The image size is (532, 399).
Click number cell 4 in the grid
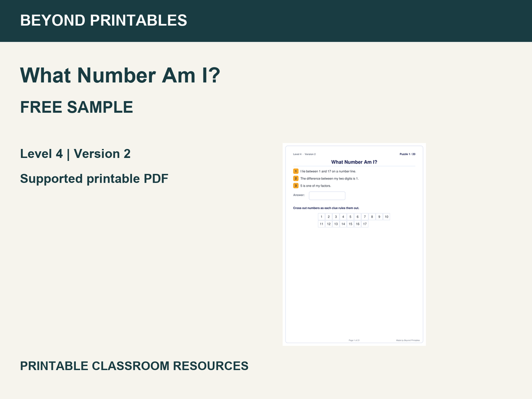click(343, 217)
